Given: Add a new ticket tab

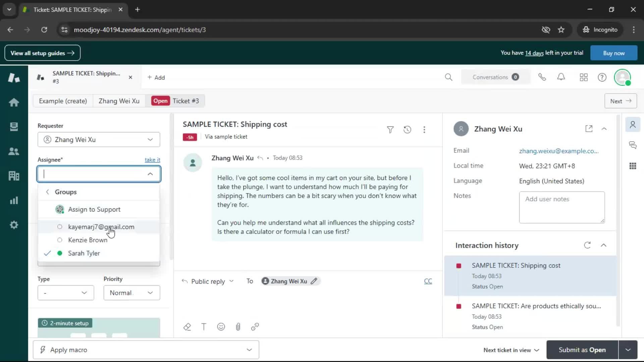Looking at the screenshot, I should point(156,77).
